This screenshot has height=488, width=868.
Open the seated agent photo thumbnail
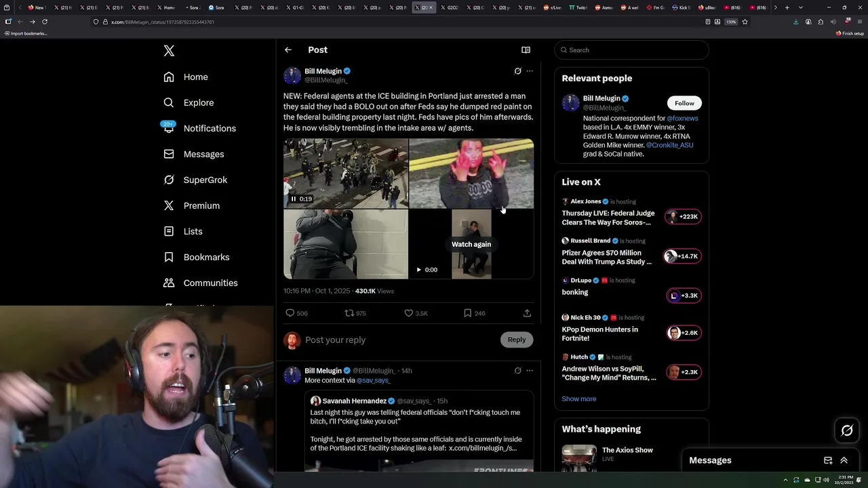pos(346,244)
